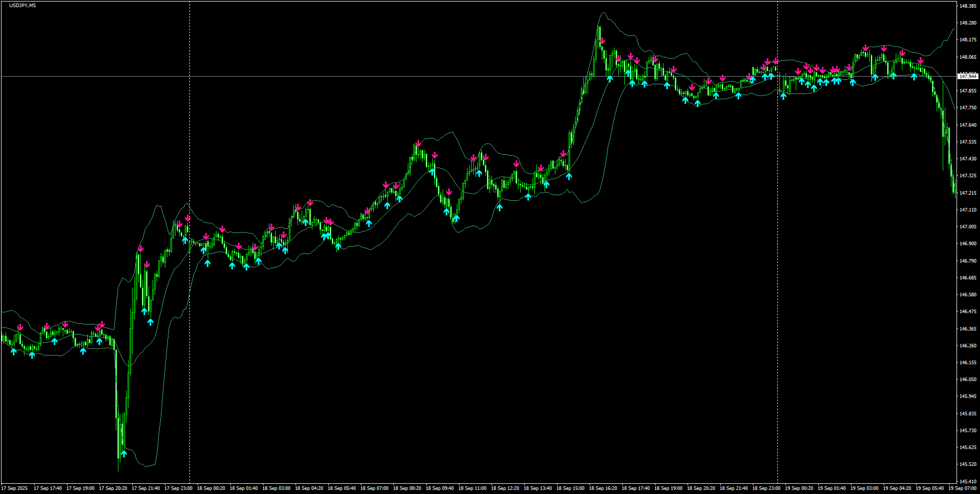Screen dimensions: 980x494
Task: Select price level 148.175 on the axis
Action: click(968, 40)
